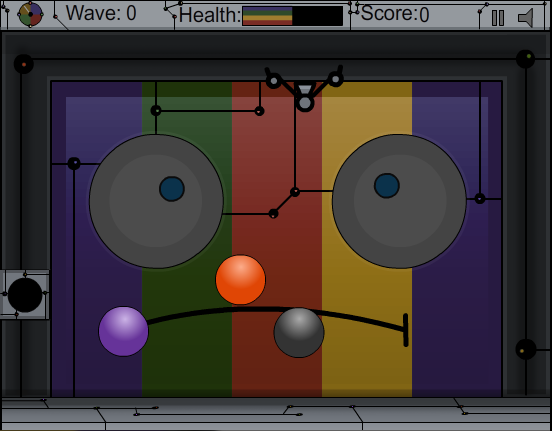Click the four-color wheel icon
Screen dimensions: 552x431
[31, 14]
